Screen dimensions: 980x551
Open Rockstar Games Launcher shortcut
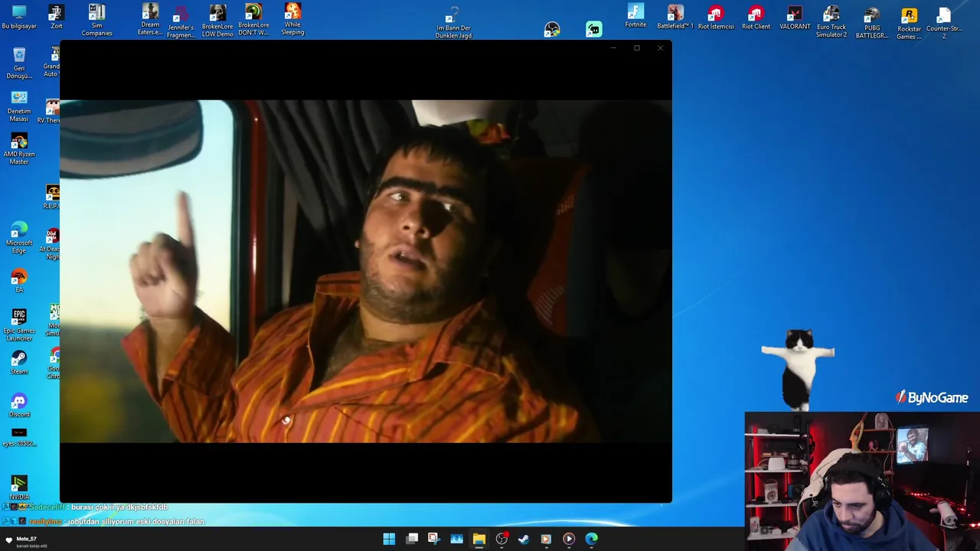[x=909, y=23]
